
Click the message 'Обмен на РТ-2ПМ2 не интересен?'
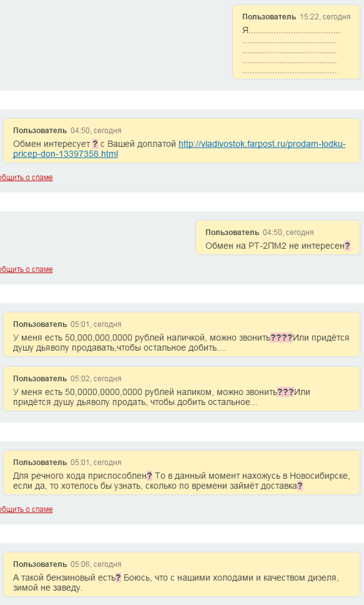point(278,237)
